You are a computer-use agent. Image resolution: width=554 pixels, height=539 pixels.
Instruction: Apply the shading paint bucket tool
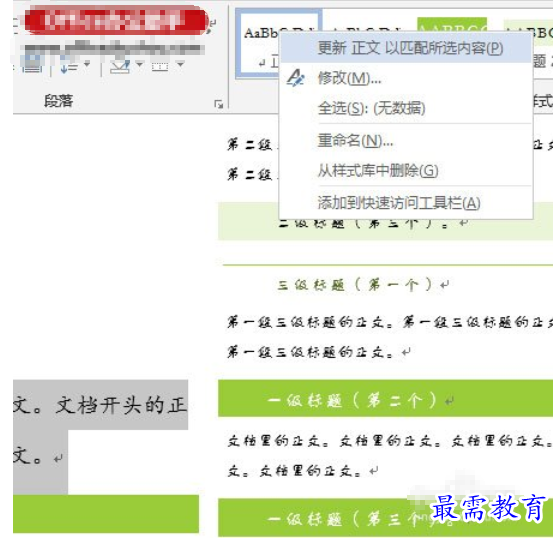click(x=120, y=66)
